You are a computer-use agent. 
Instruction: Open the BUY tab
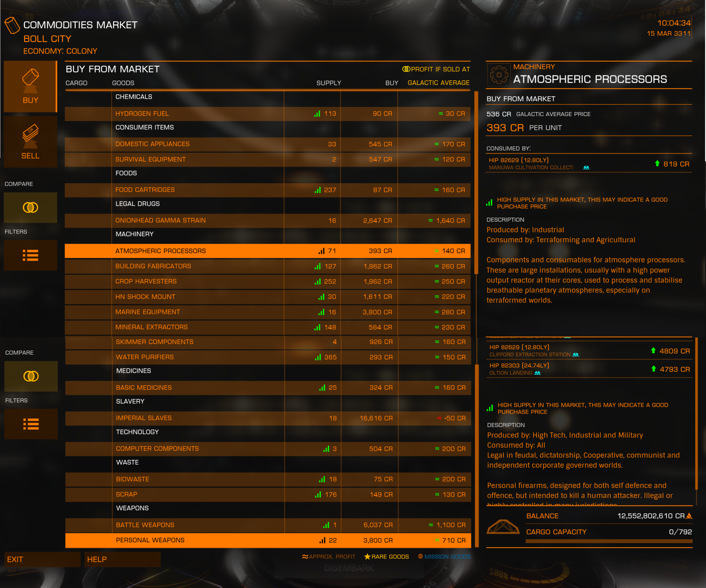pos(30,86)
